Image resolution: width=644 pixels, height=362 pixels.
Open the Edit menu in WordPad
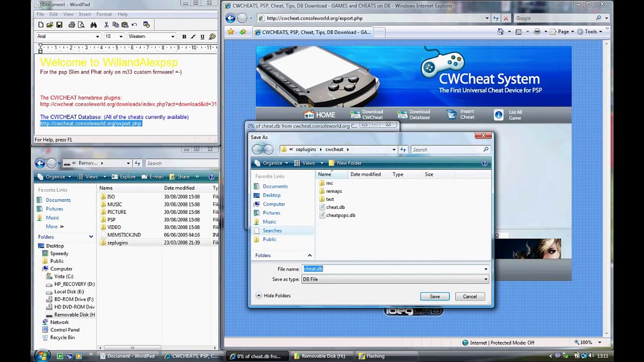point(54,14)
